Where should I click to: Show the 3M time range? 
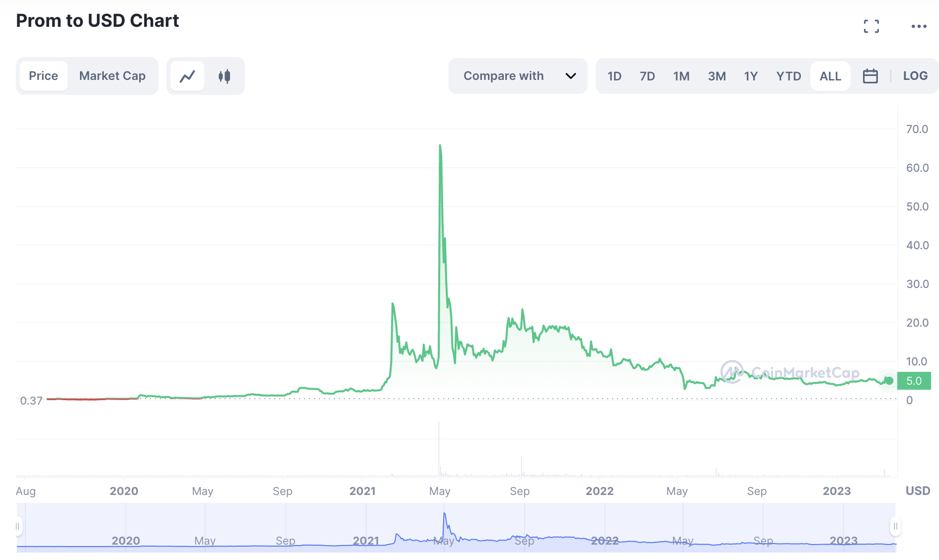tap(716, 76)
